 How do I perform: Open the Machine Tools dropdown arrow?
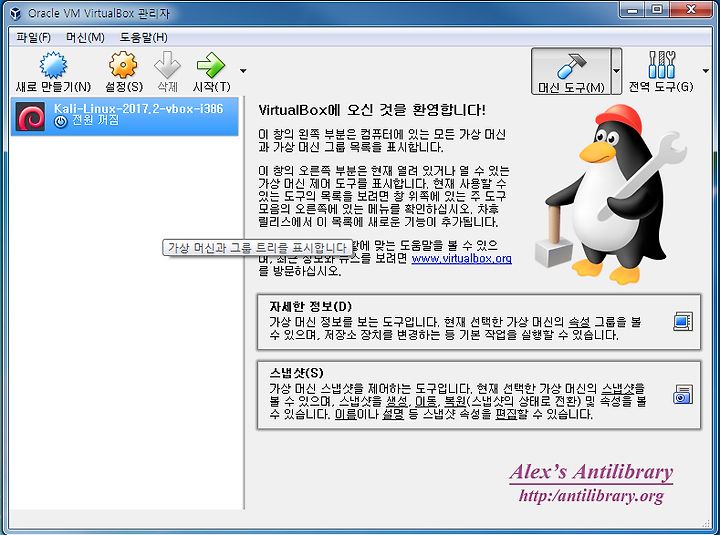[616, 71]
